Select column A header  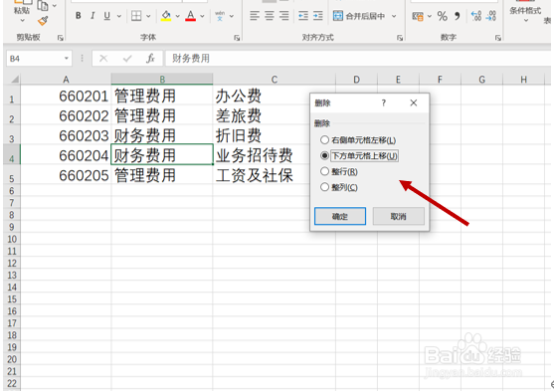(x=66, y=80)
